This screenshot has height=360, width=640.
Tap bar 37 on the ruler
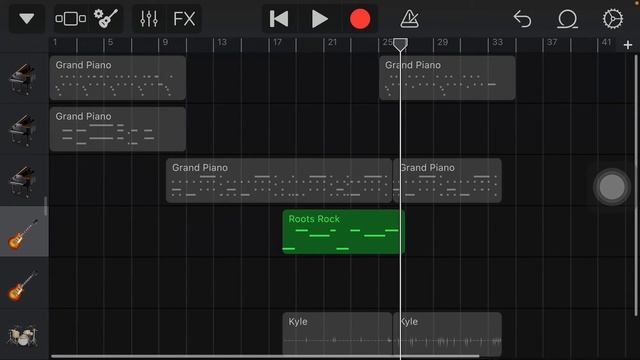pos(552,42)
